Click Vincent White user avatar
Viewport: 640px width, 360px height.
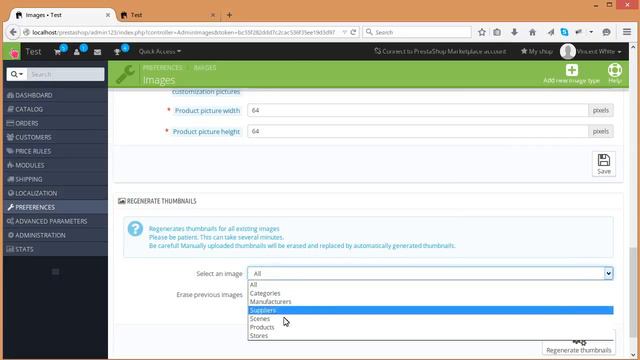[x=567, y=52]
